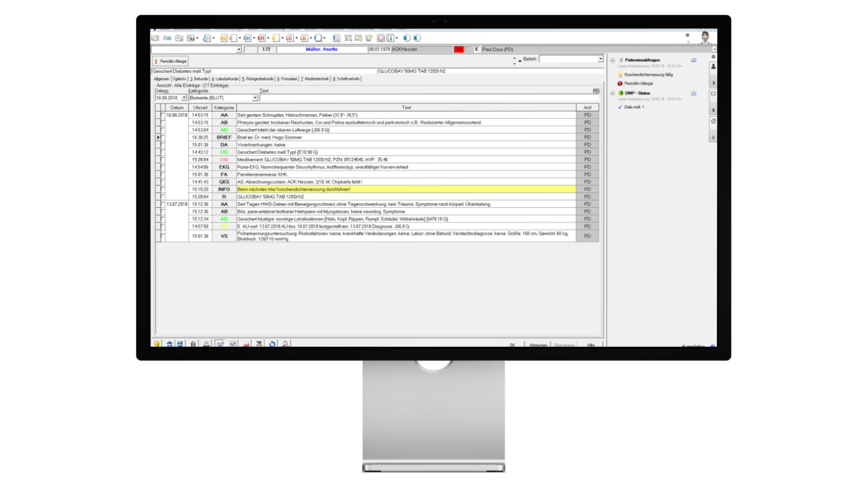This screenshot has height=488, width=868.
Task: Click the blue info 'i' toolbar icon
Action: (x=390, y=38)
